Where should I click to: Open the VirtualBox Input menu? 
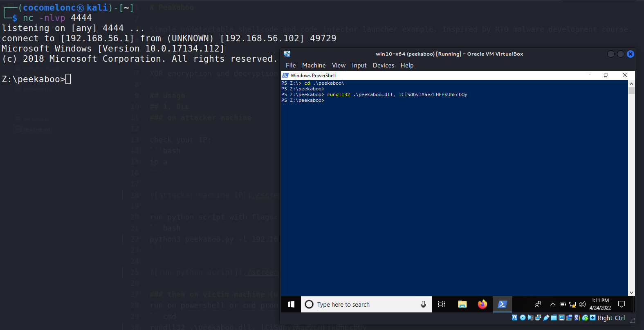point(359,65)
